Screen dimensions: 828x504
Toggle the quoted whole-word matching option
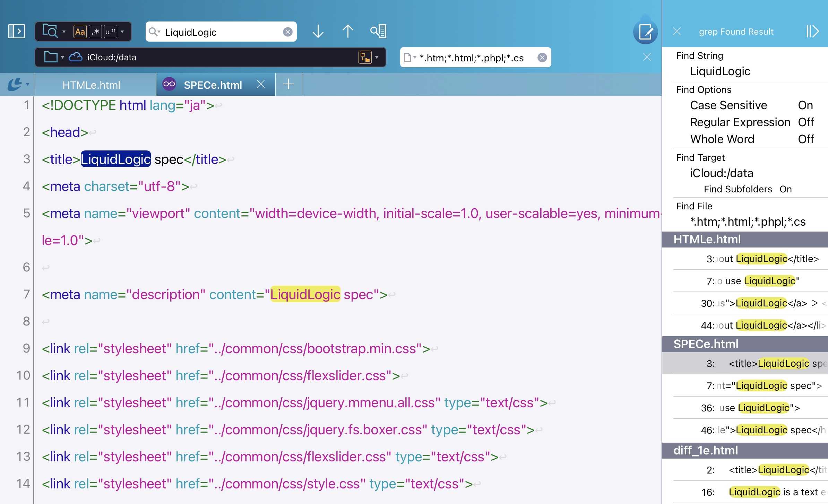111,31
